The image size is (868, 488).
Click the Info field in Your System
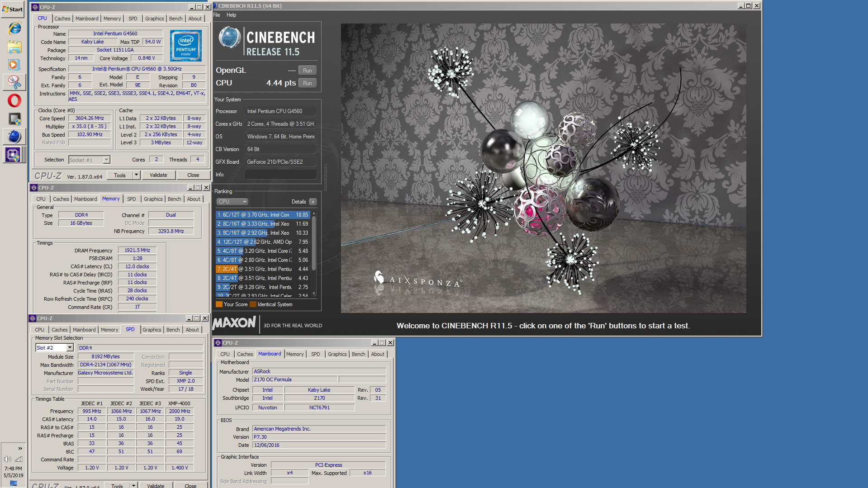pyautogui.click(x=281, y=175)
